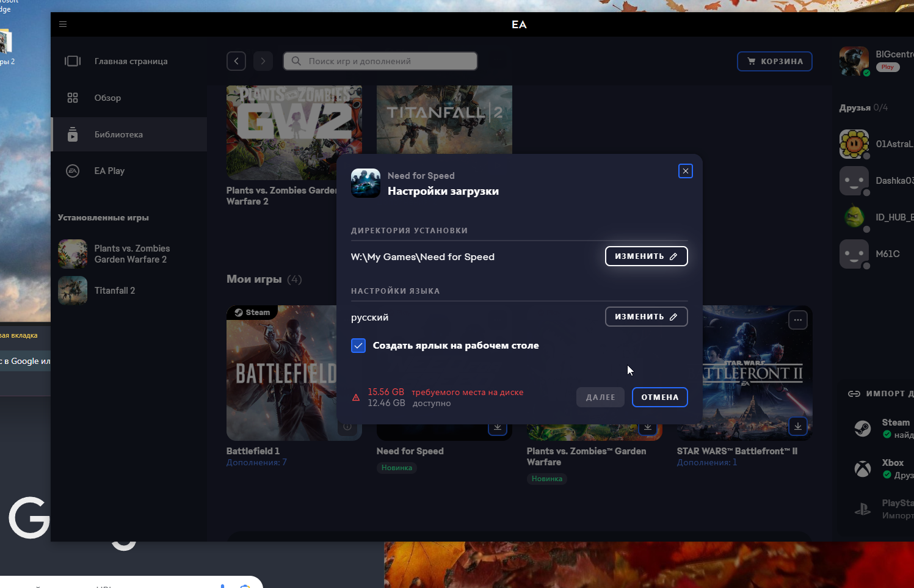Click the forward navigation arrow
The width and height of the screenshot is (914, 588).
click(x=263, y=61)
